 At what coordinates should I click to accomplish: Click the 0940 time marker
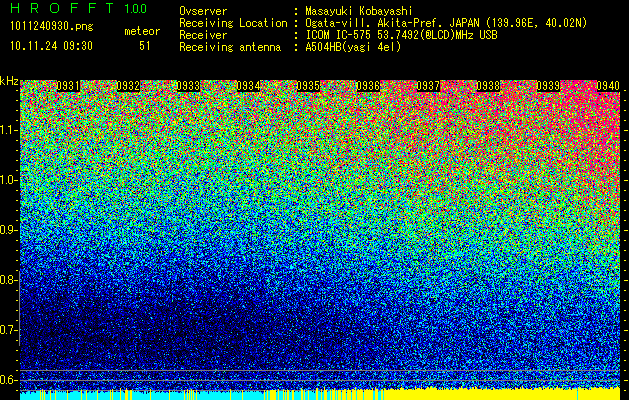pyautogui.click(x=608, y=86)
